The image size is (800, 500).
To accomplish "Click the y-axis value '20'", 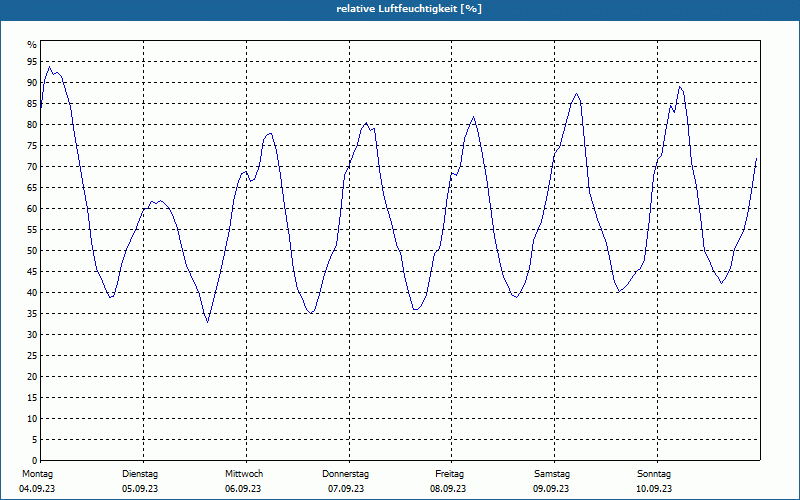I will (32, 377).
